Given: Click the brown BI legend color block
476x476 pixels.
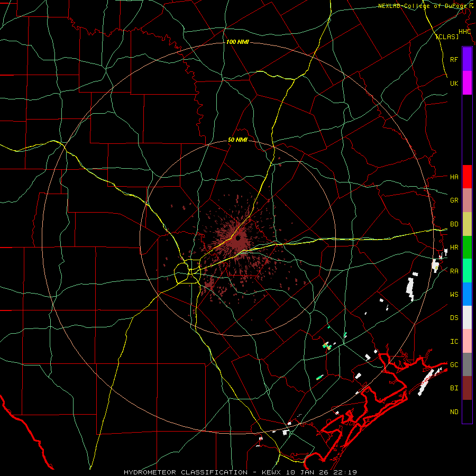Looking at the screenshot, I should 467,388.
